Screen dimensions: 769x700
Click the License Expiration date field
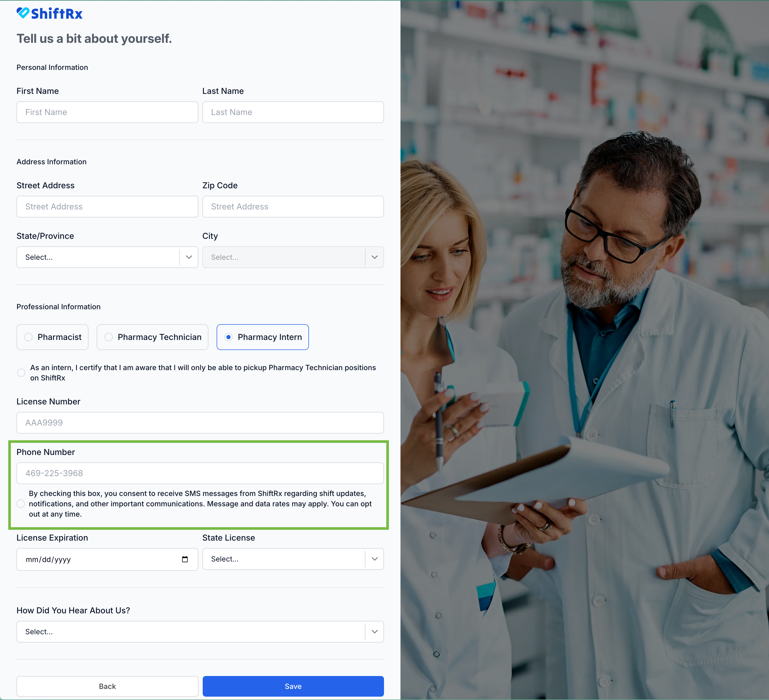tap(95, 560)
